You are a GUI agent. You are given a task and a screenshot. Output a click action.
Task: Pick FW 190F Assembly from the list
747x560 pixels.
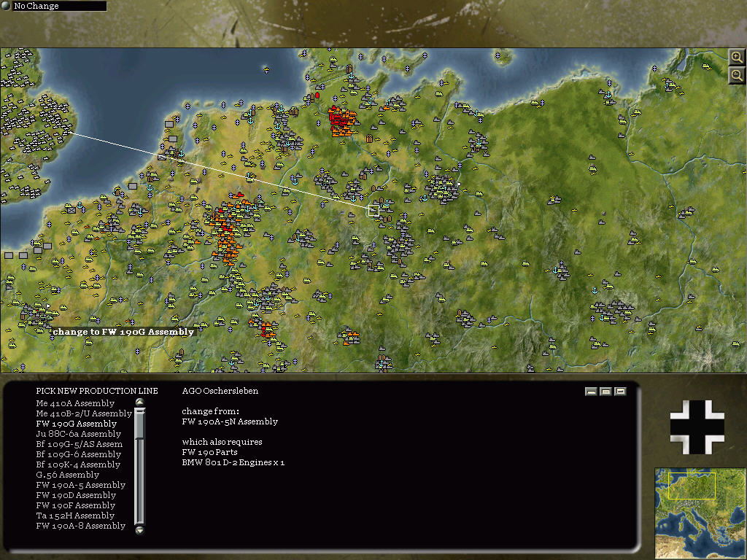click(x=76, y=506)
